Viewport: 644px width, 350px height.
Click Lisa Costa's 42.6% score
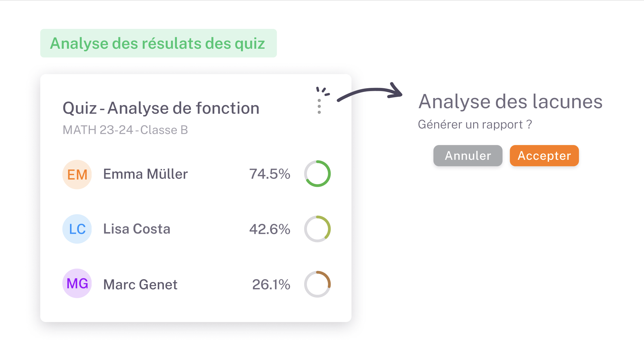coord(270,229)
